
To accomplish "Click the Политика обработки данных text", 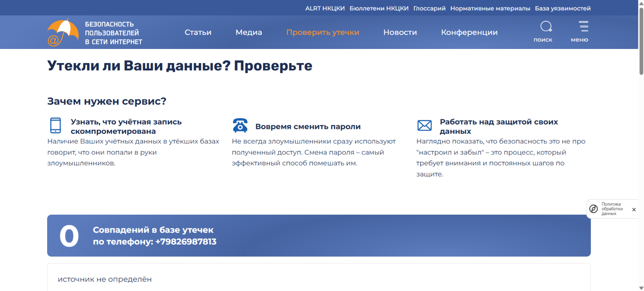I will click(612, 209).
